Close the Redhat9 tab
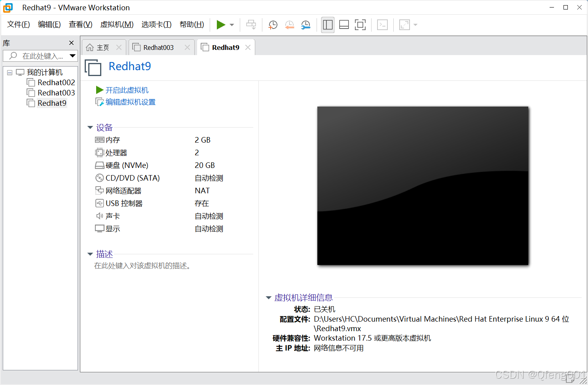The width and height of the screenshot is (588, 385). point(248,48)
